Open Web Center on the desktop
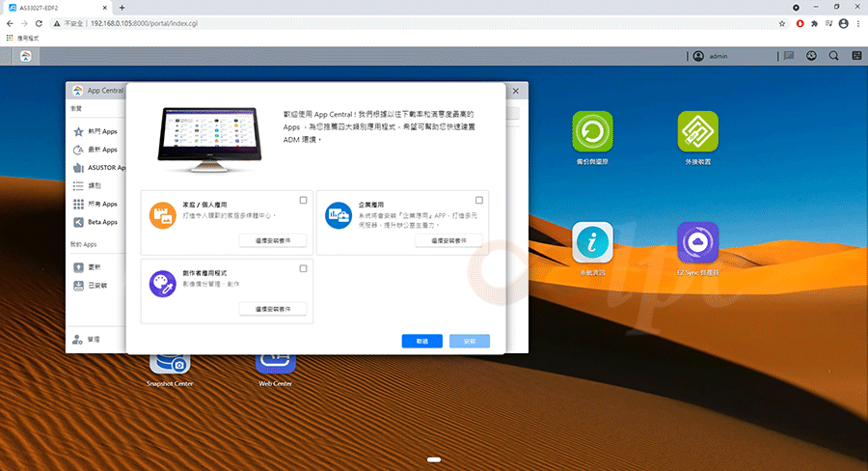868x471 pixels. point(275,371)
